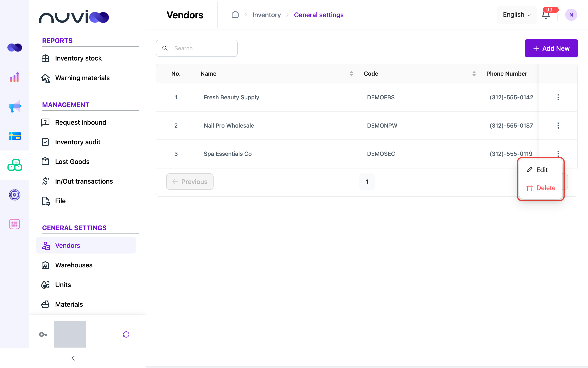Click the refresh sync icon

coord(126,334)
